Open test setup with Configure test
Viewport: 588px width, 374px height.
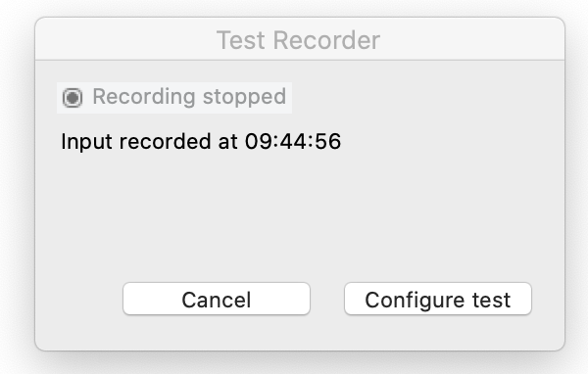438,299
